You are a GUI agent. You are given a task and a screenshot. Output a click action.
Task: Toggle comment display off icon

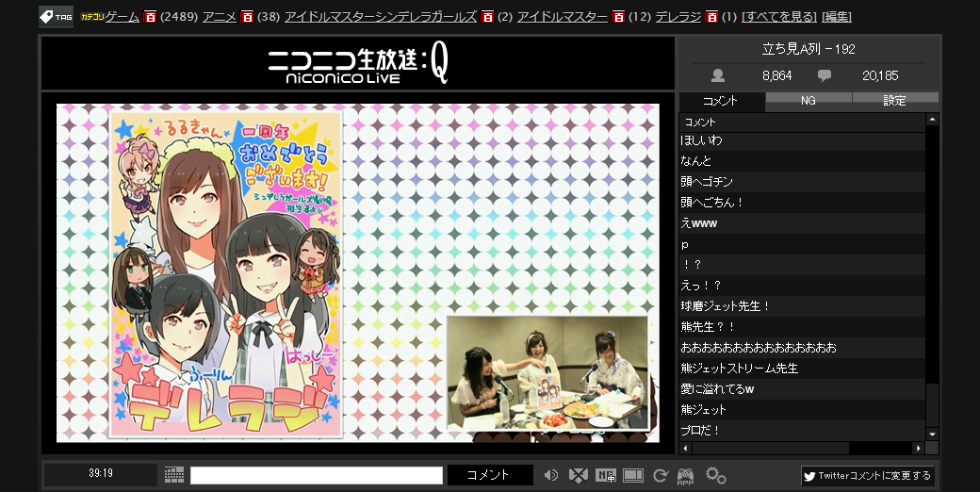pyautogui.click(x=579, y=475)
